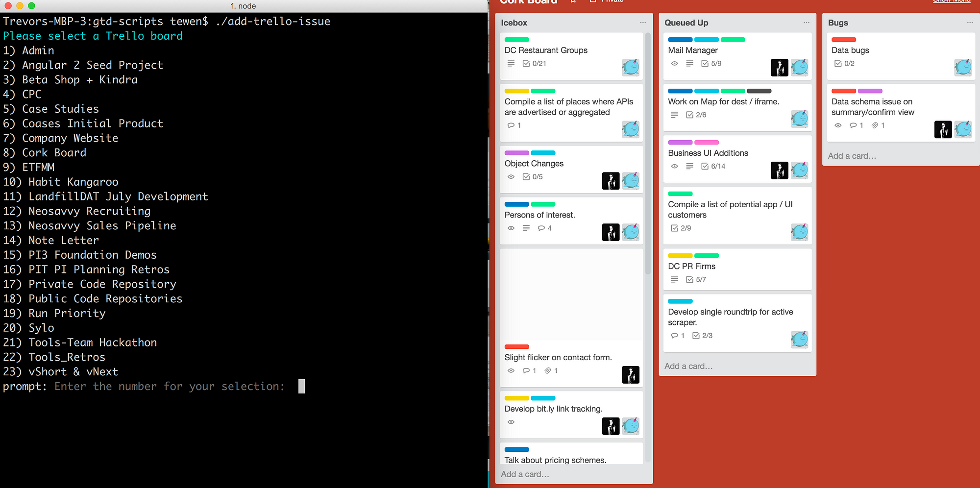Click the 2/6 checklist icon on Work on Map card
The width and height of the screenshot is (980, 488).
pos(690,115)
